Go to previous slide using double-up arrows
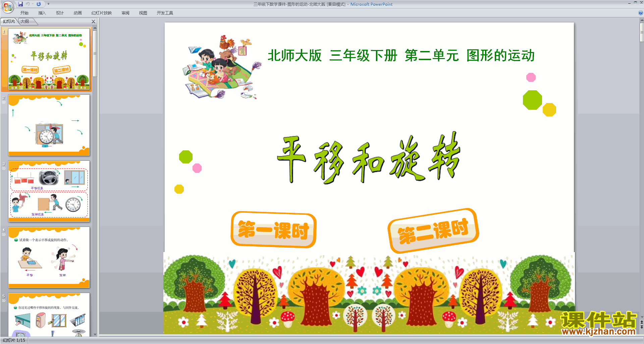 (x=642, y=322)
